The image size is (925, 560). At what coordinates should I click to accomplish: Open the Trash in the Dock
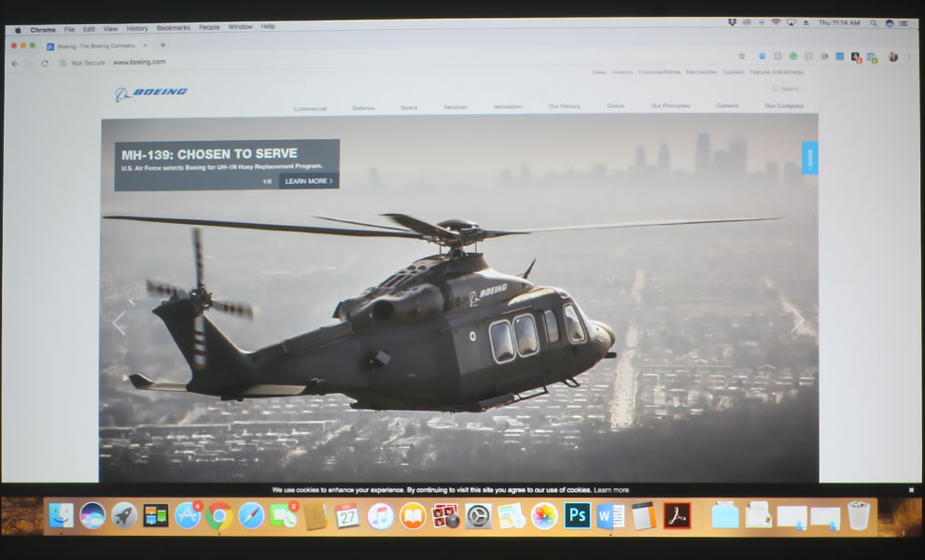[859, 516]
